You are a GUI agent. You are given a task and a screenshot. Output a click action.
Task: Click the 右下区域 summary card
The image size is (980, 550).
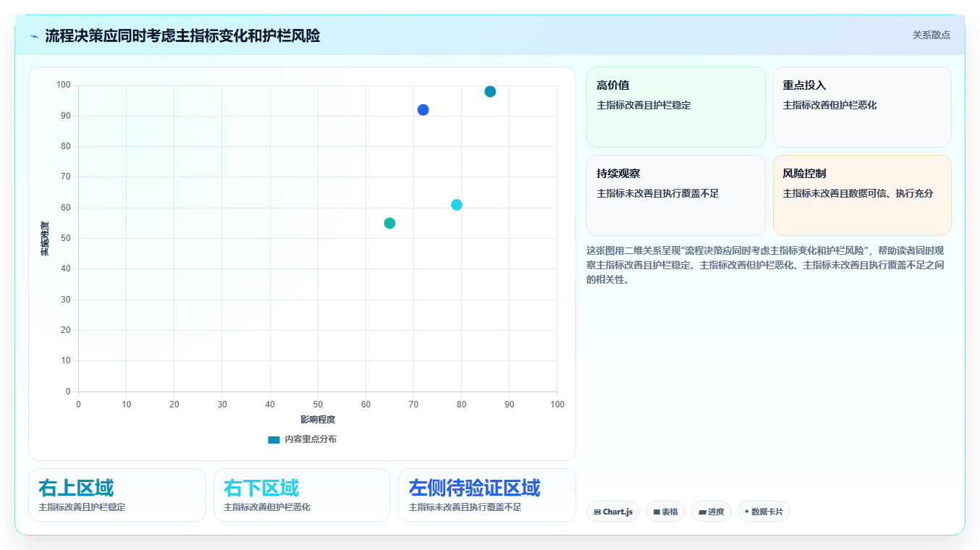coord(302,495)
